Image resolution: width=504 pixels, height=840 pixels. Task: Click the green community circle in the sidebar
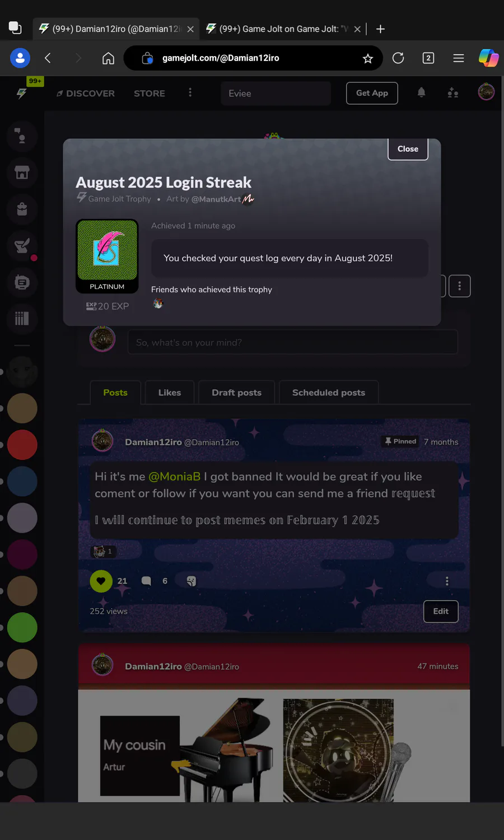click(22, 627)
